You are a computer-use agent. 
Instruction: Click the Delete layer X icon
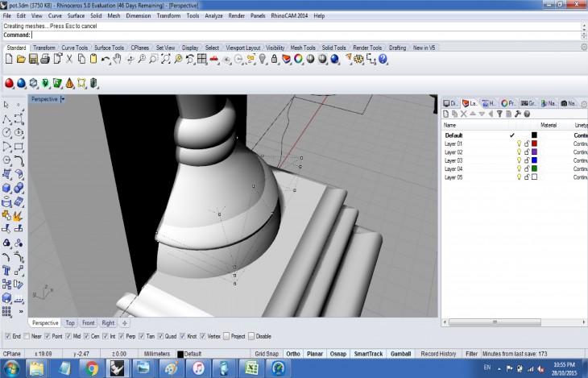463,114
